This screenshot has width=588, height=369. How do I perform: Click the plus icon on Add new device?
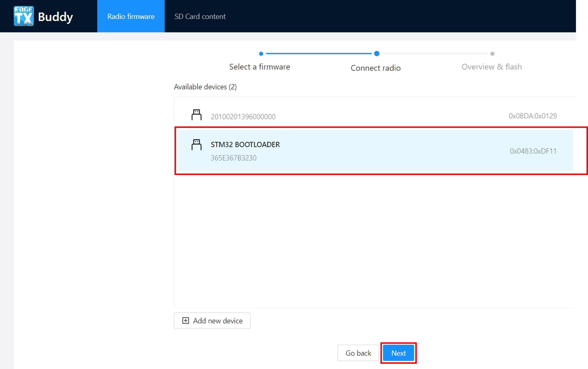(186, 320)
